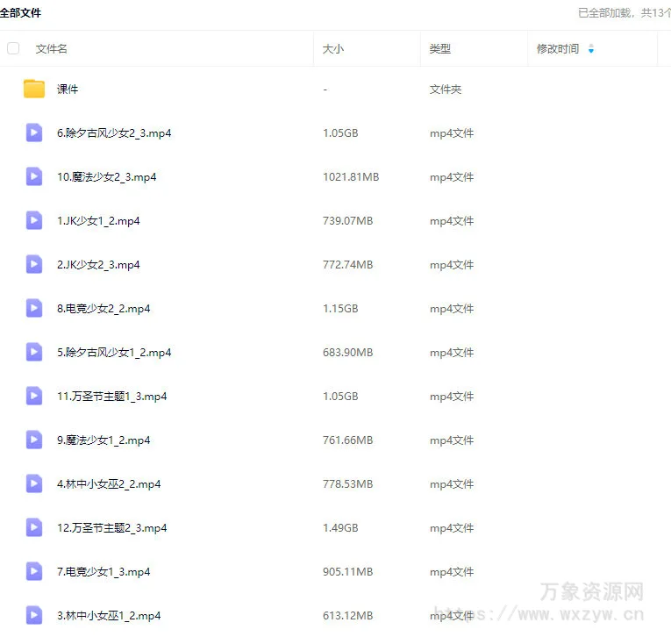Sort files by 大小 column header

pyautogui.click(x=333, y=49)
